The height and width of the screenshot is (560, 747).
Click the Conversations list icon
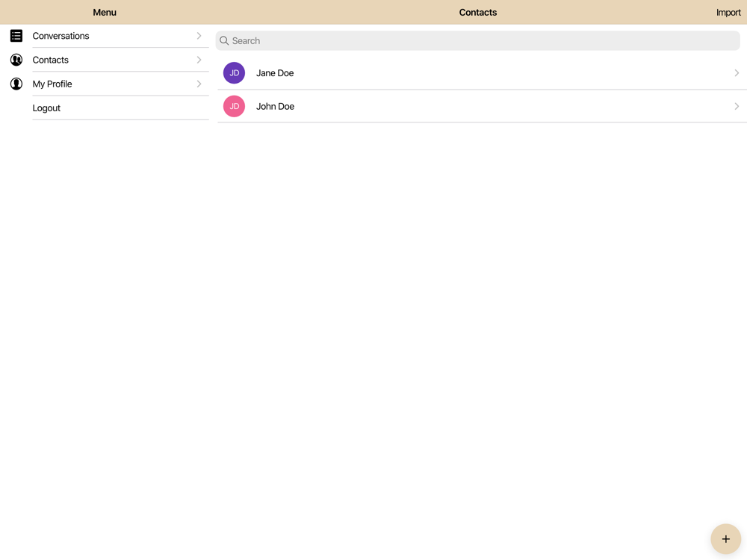16,36
